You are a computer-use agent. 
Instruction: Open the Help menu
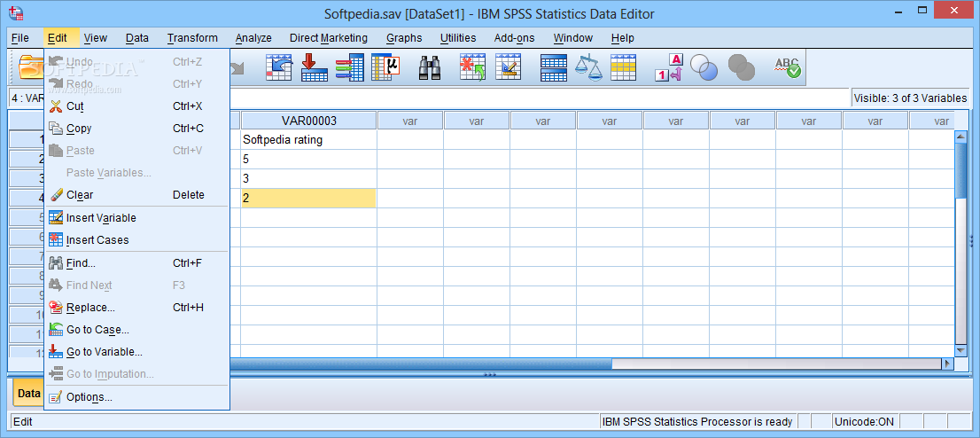pyautogui.click(x=623, y=38)
